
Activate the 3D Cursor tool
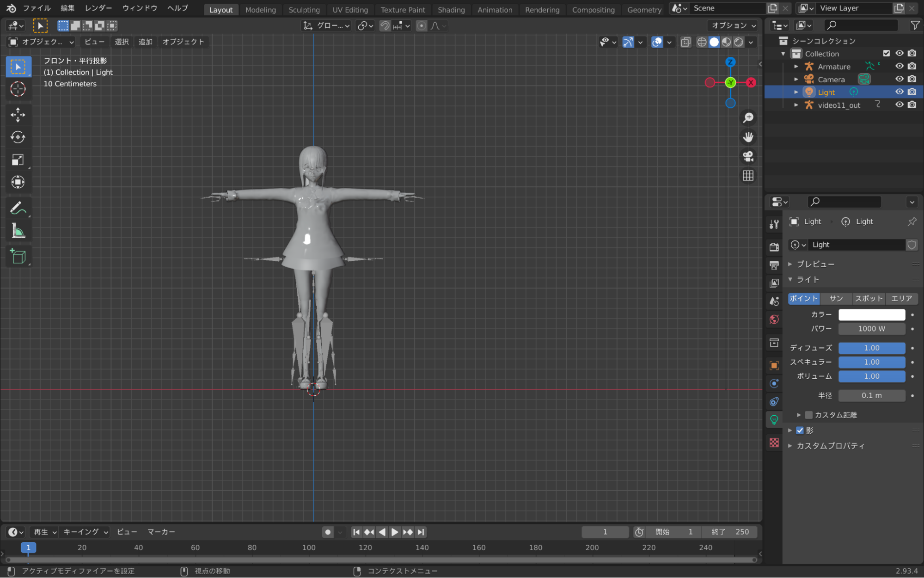tap(18, 89)
